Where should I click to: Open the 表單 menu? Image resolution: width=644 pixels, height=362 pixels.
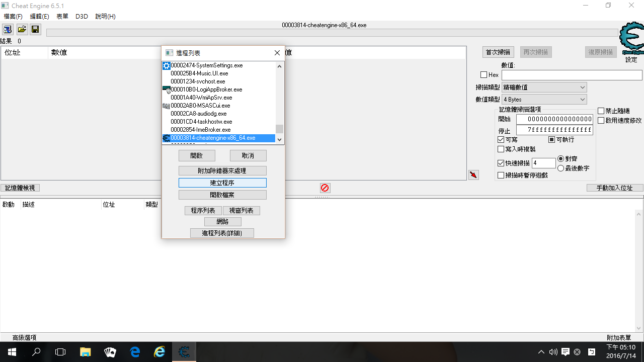click(x=62, y=16)
